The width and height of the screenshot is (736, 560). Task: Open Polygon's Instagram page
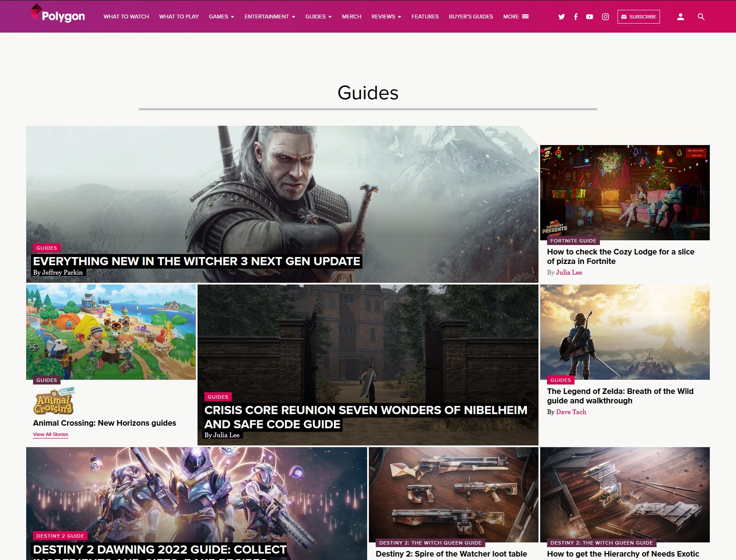tap(605, 17)
